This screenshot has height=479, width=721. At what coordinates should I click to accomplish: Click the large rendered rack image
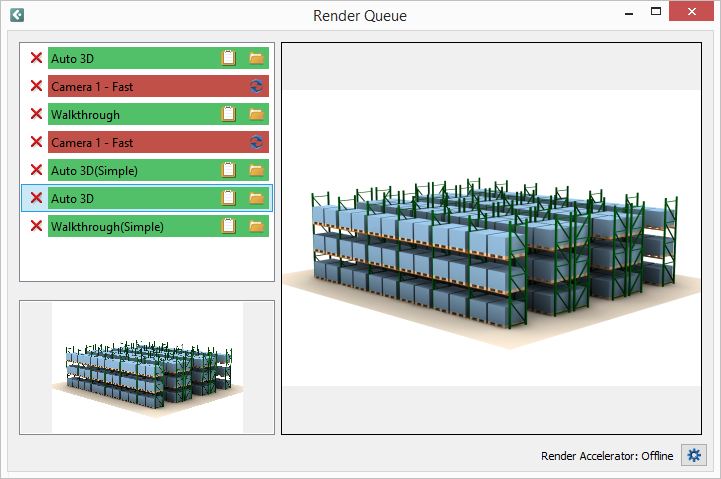491,238
